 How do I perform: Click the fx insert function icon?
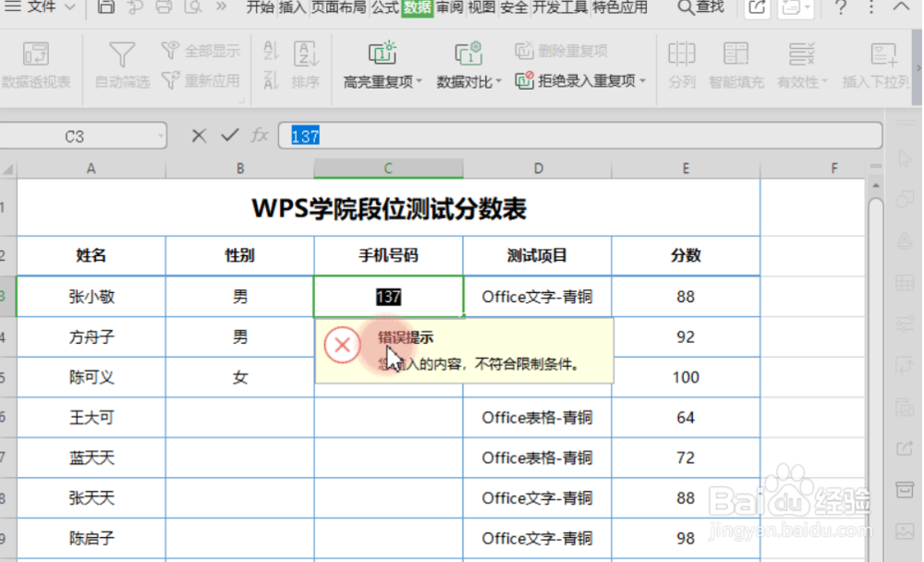click(x=260, y=136)
